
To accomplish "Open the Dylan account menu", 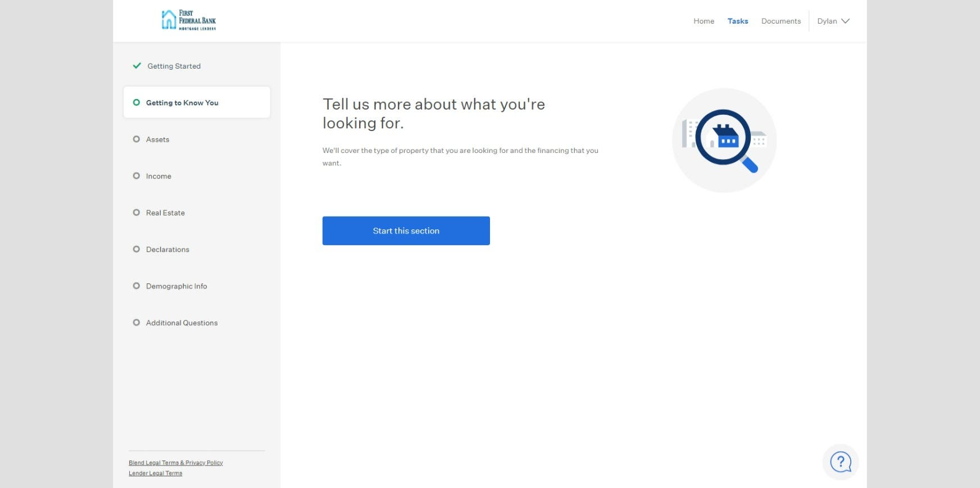I will click(x=827, y=21).
